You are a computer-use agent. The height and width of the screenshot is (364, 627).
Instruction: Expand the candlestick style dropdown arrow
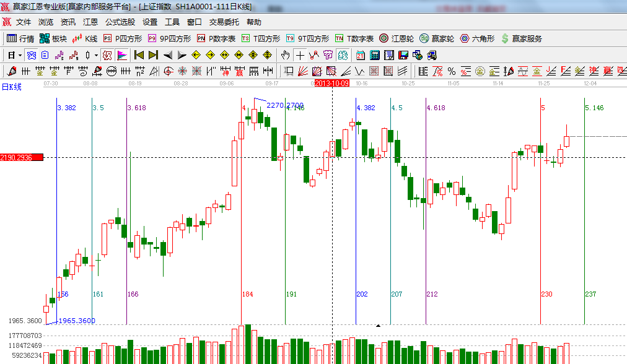tap(96, 55)
